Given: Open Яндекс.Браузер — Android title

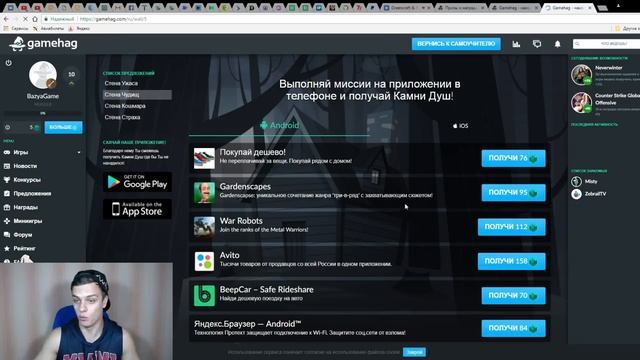Looking at the screenshot, I should click(247, 324).
